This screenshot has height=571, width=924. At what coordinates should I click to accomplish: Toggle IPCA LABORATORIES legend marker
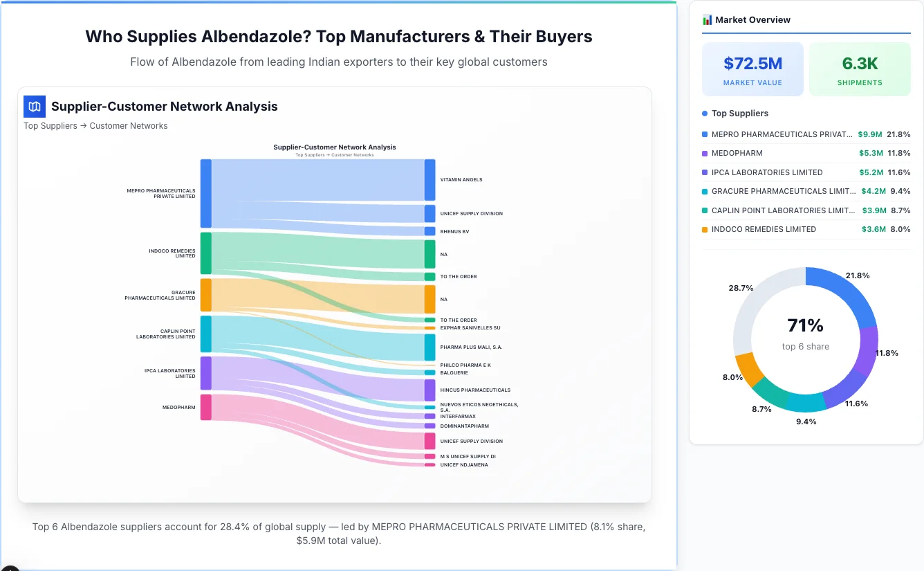tap(703, 172)
